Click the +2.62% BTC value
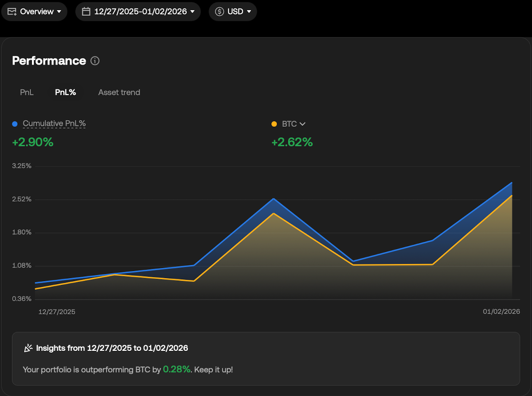This screenshot has height=396, width=532. click(x=292, y=142)
